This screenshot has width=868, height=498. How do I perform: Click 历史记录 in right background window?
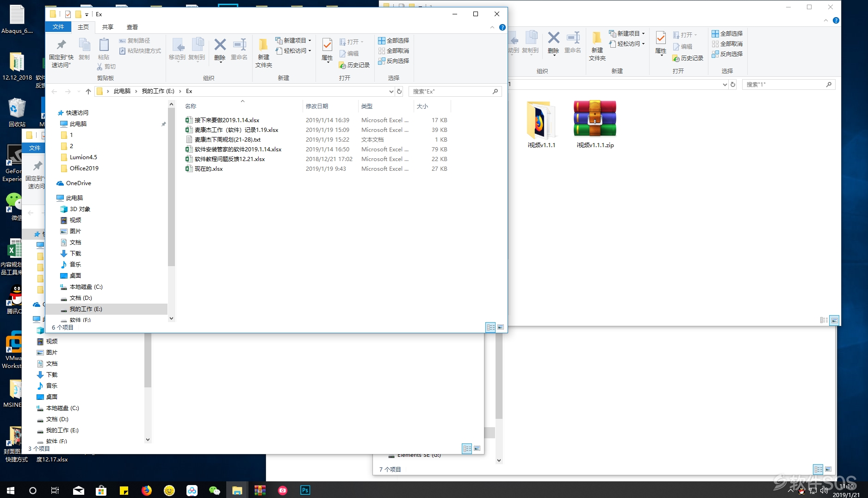tap(688, 58)
